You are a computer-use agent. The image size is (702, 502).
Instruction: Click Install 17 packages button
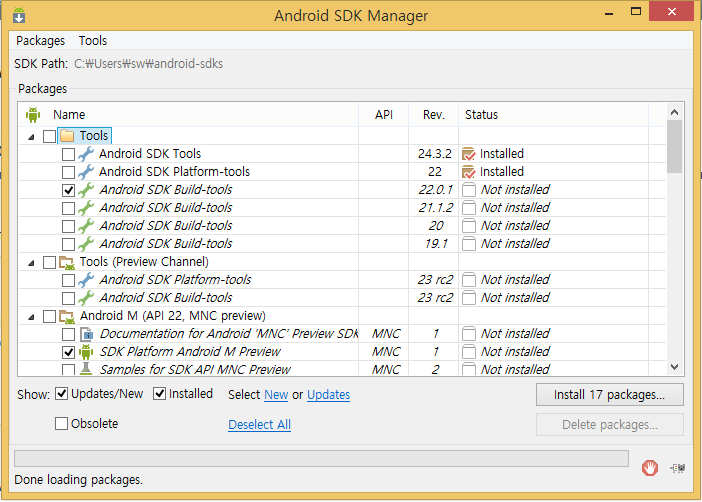(x=609, y=395)
